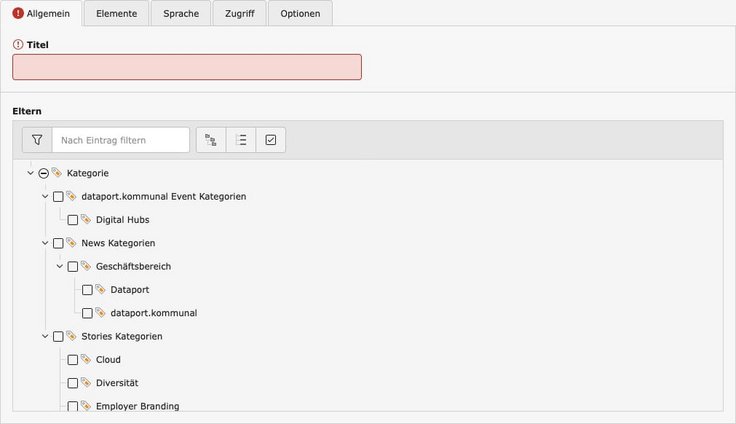The height and width of the screenshot is (424, 736).
Task: Click the tag icon beside Cloud
Action: tap(85, 360)
